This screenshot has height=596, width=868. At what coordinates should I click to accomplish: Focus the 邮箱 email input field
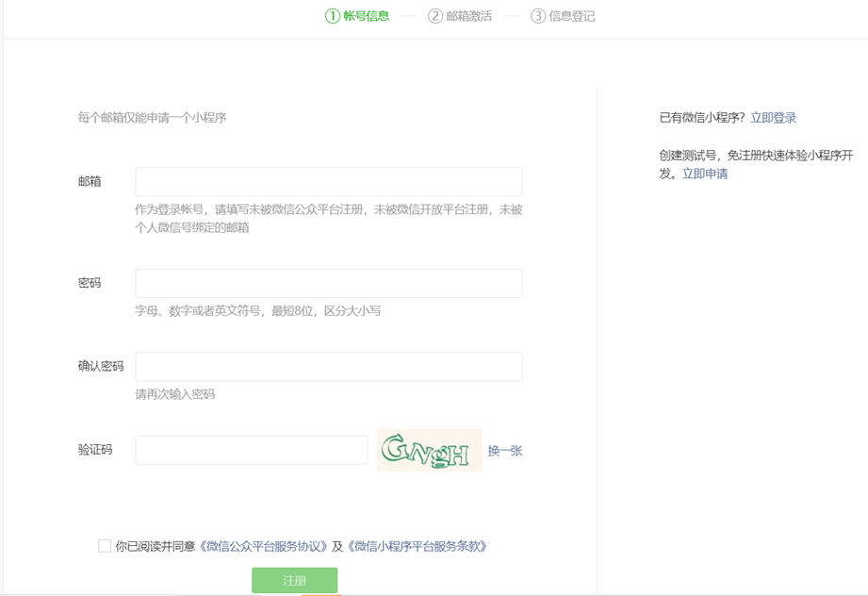click(327, 181)
